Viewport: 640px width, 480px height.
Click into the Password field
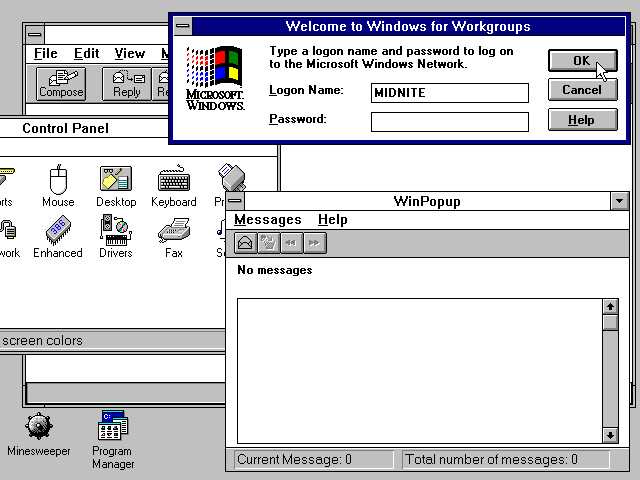coord(449,122)
